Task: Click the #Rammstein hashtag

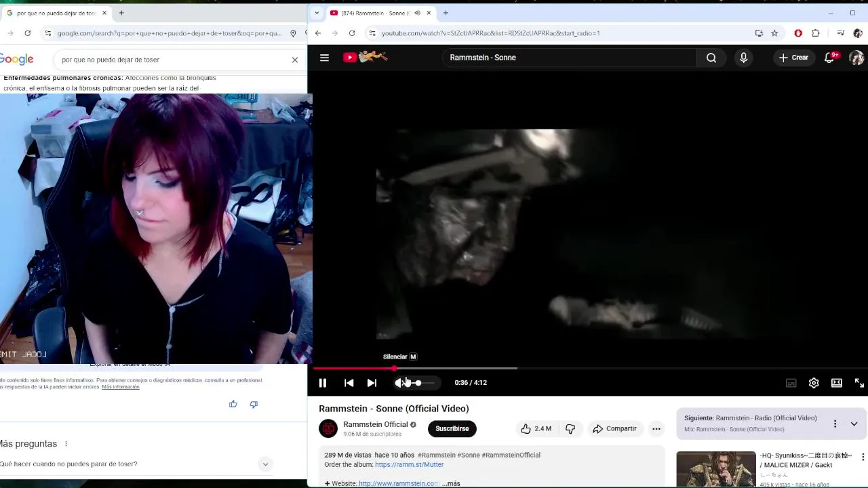Action: [x=437, y=455]
